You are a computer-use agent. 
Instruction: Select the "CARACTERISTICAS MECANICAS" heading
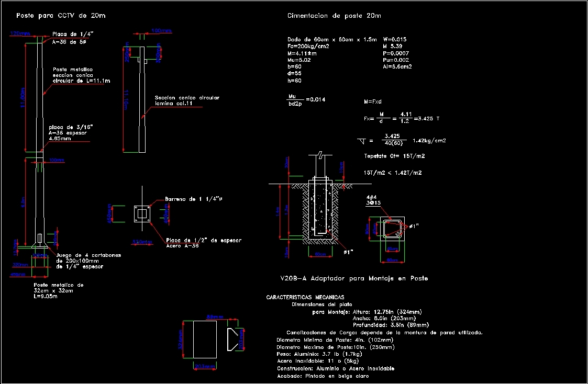pyautogui.click(x=305, y=297)
